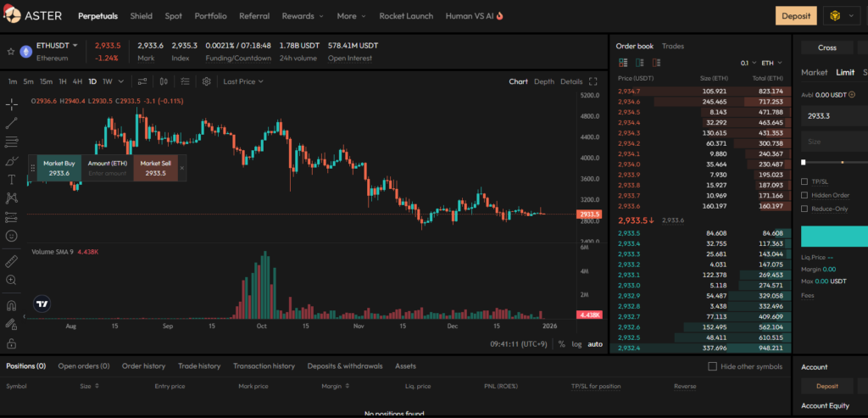This screenshot has height=418, width=868.
Task: Expand more timeframe intervals chevron
Action: pyautogui.click(x=121, y=81)
